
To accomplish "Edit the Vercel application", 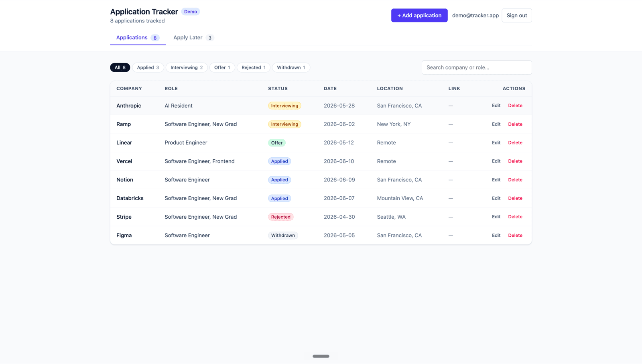I will (496, 161).
